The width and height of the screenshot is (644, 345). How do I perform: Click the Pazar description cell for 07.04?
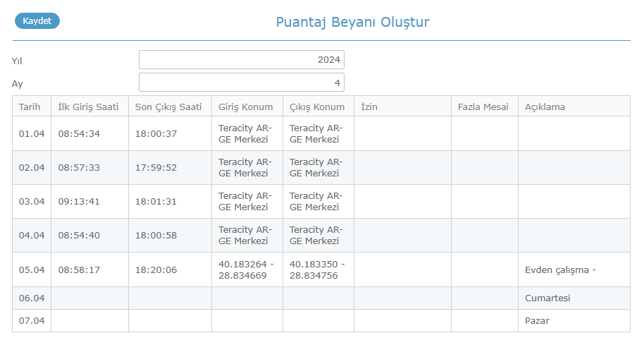574,321
